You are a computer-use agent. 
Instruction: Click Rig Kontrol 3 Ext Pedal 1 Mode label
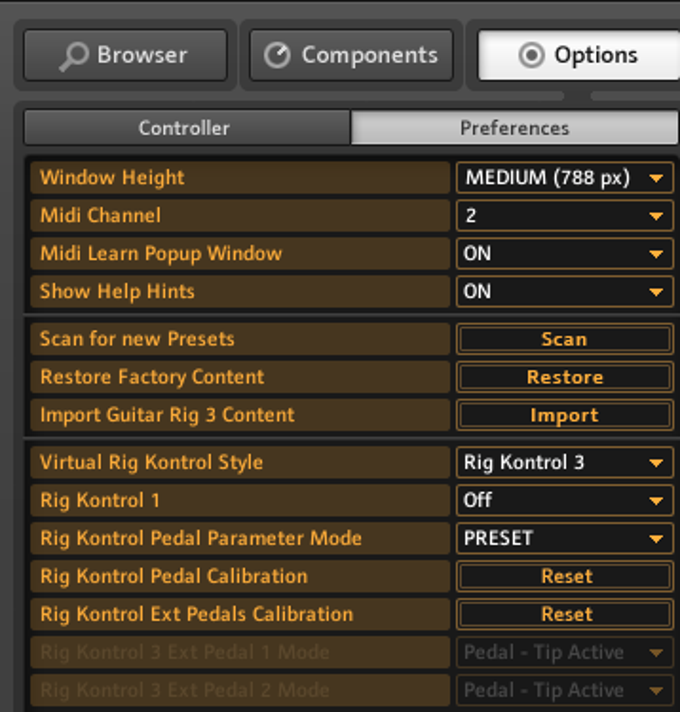pyautogui.click(x=185, y=653)
